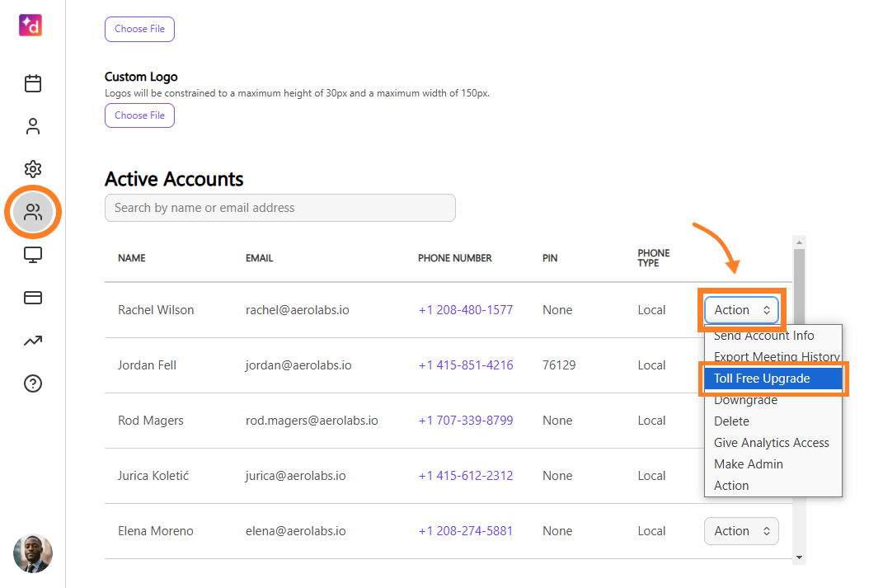Click email rachel@aerolabs.io
Screen dimensions: 883x588
coord(298,310)
